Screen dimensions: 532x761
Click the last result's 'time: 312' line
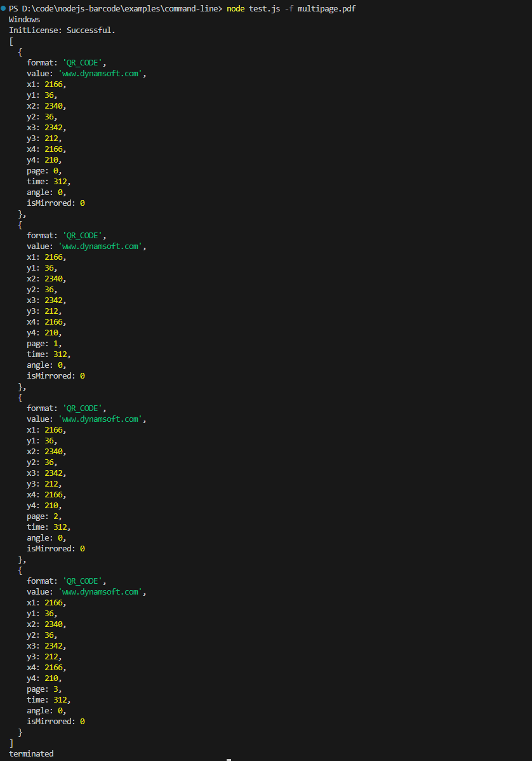coord(48,700)
